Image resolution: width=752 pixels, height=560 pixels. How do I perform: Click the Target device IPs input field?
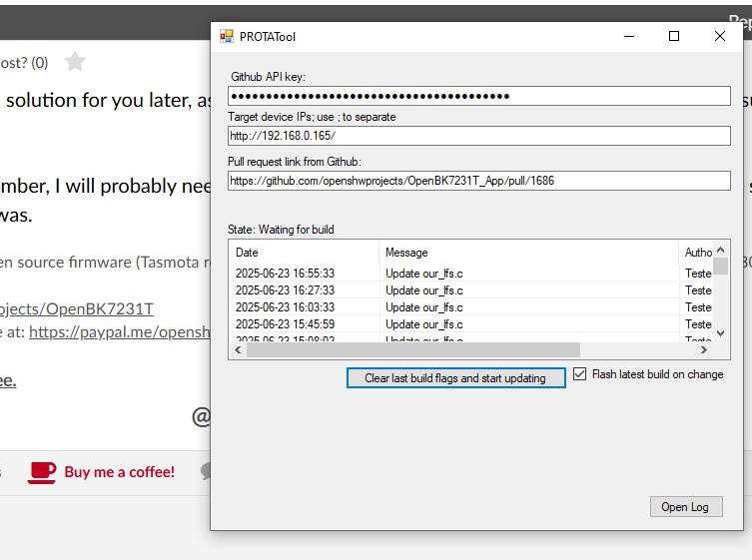pyautogui.click(x=479, y=136)
